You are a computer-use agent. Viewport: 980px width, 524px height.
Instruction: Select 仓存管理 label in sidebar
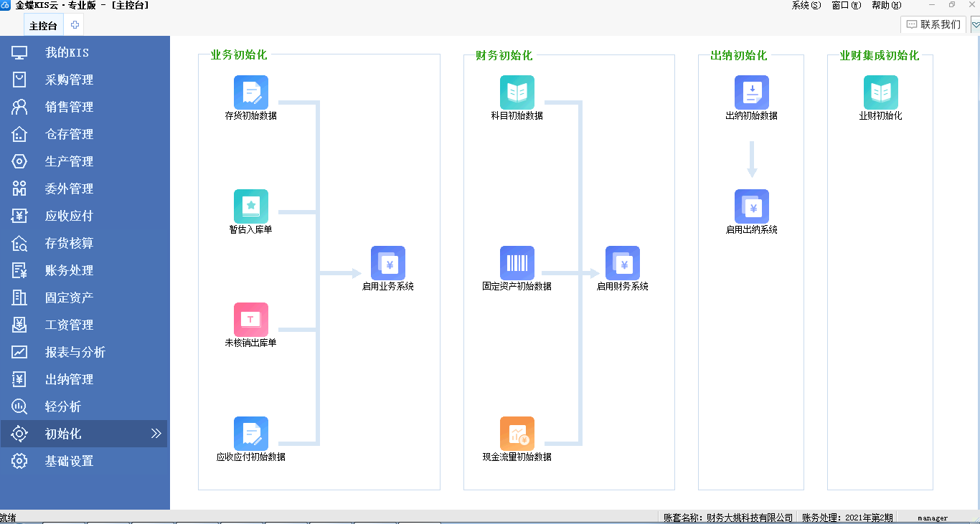69,134
